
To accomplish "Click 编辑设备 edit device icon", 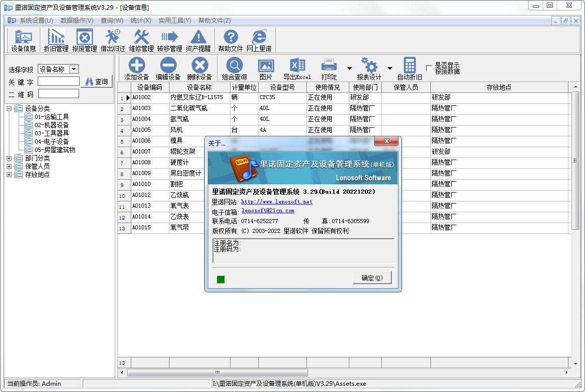I will [x=168, y=69].
